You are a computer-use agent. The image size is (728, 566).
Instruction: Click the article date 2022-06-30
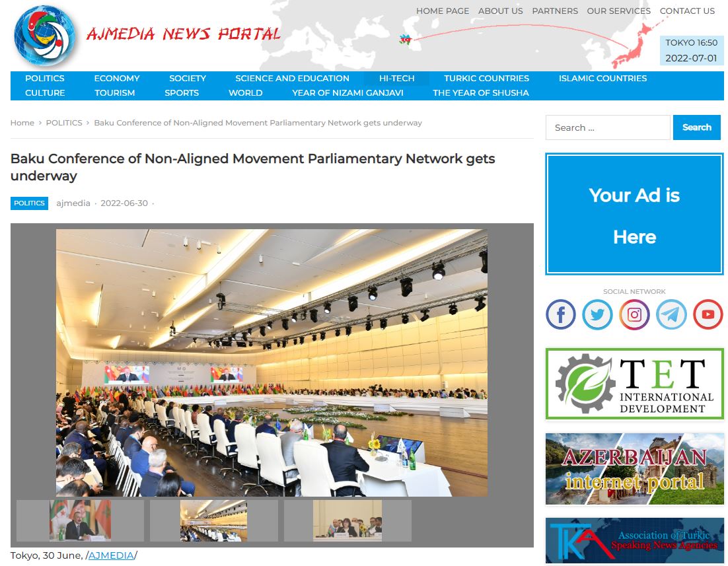click(x=124, y=203)
